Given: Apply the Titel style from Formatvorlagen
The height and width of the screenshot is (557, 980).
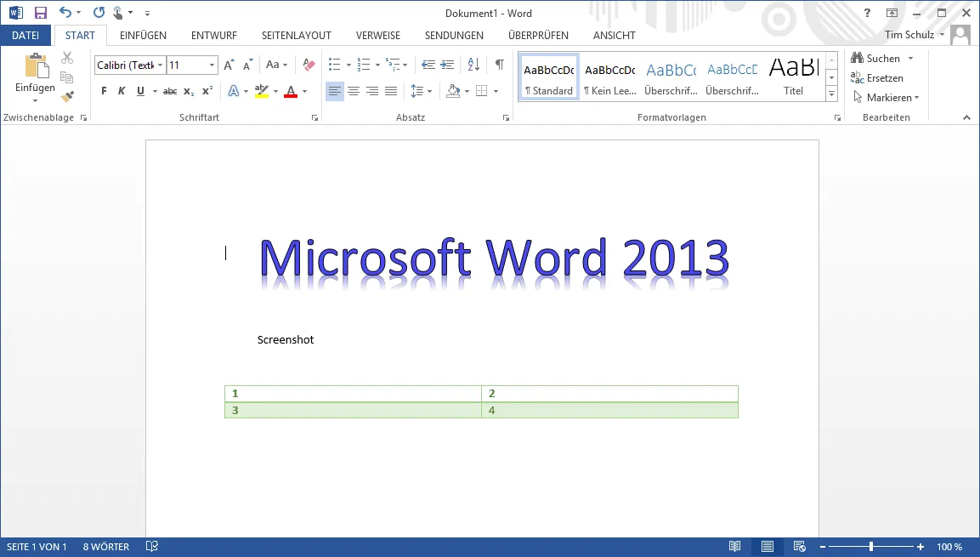Looking at the screenshot, I should tap(794, 76).
